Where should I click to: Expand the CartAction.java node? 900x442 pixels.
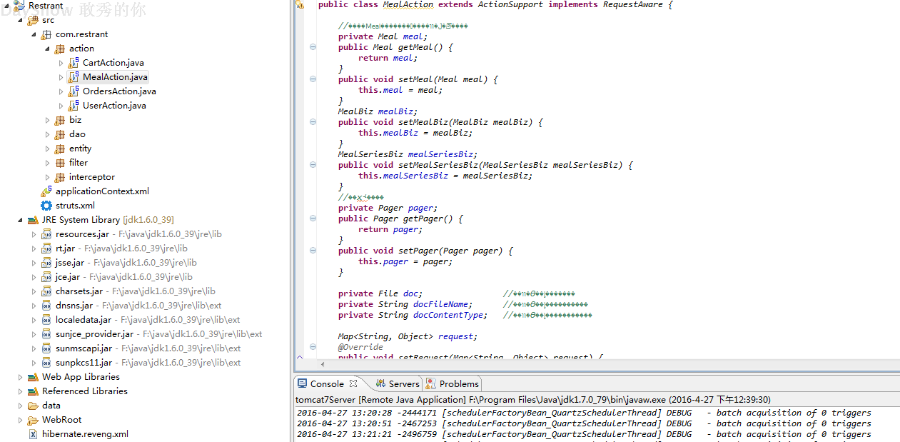pyautogui.click(x=61, y=63)
